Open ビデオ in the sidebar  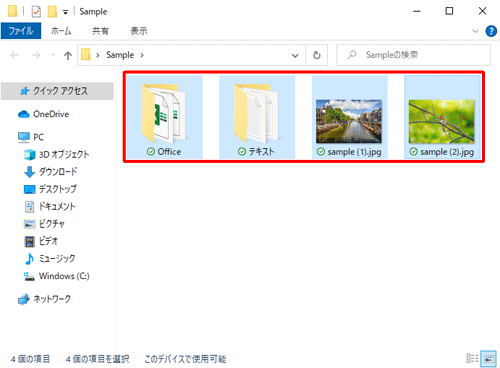41,241
